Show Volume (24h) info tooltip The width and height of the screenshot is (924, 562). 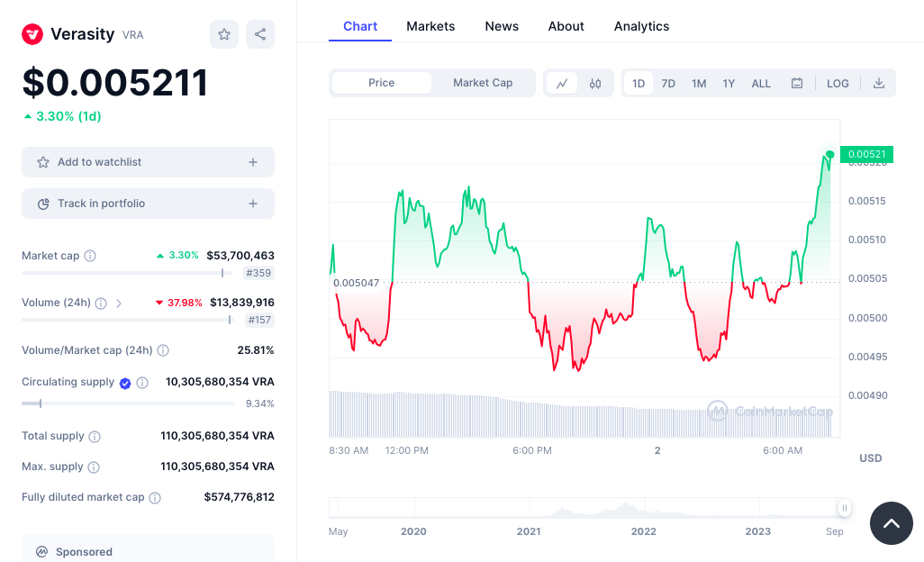(x=102, y=304)
